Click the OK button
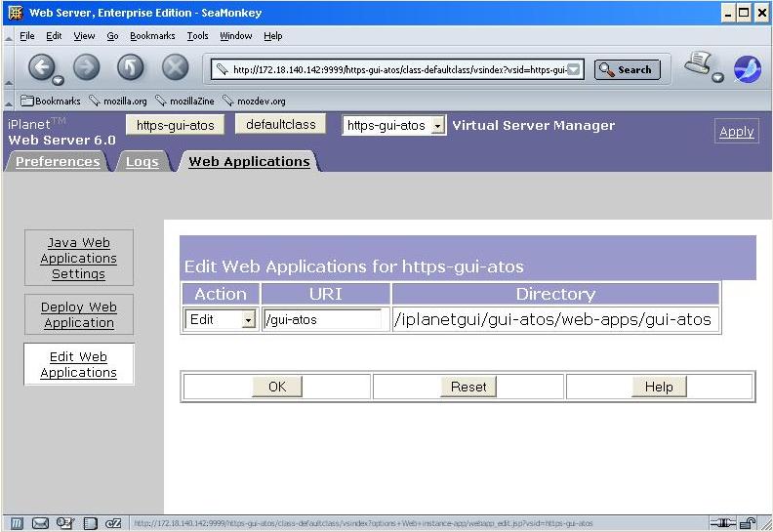 click(x=277, y=387)
